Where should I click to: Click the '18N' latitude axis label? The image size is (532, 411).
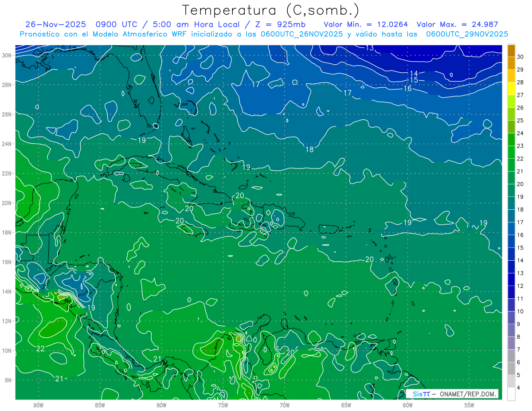[7, 232]
